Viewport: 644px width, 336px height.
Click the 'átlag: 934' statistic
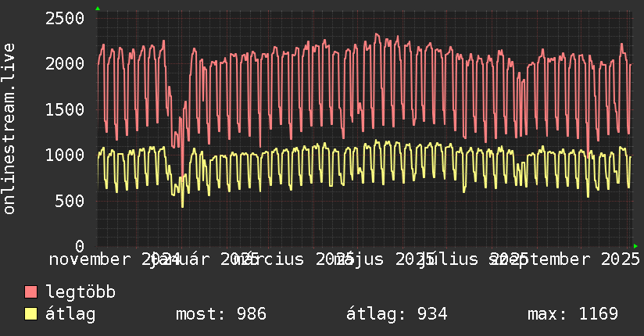(x=396, y=314)
